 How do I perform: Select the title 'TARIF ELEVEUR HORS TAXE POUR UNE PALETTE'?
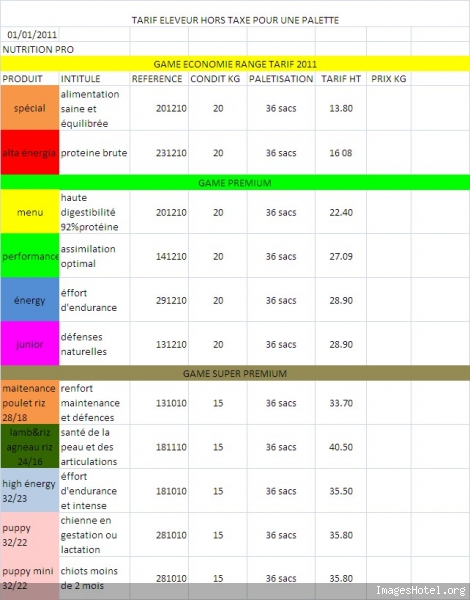point(235,20)
